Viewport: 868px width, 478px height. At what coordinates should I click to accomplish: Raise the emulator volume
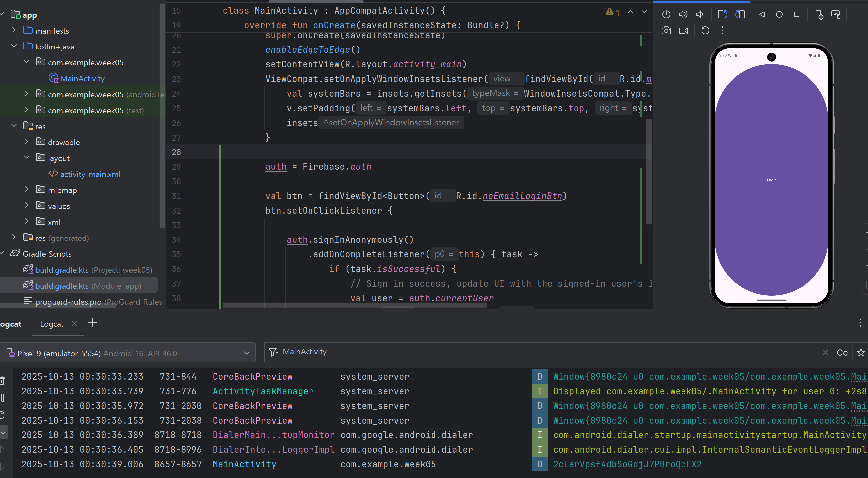[683, 14]
